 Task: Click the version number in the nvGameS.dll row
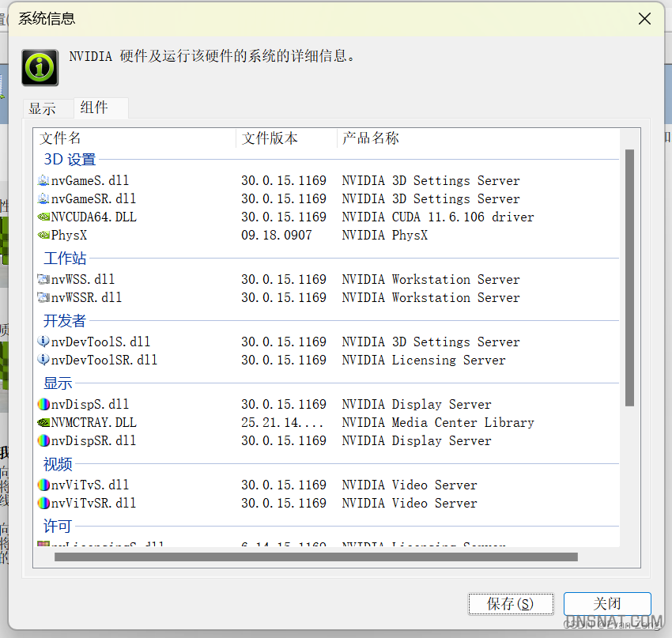(284, 180)
